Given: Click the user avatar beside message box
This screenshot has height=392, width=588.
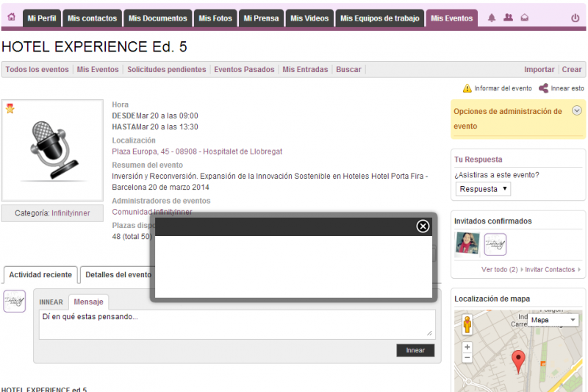Looking at the screenshot, I should pos(14,301).
